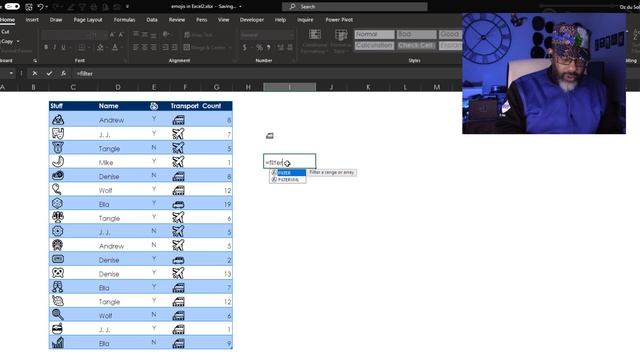Toggle the AutoSave switch
The image size is (640, 360).
12,7
